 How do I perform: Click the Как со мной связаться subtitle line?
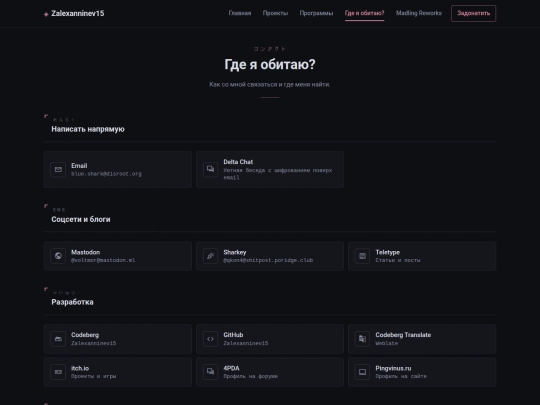click(270, 84)
